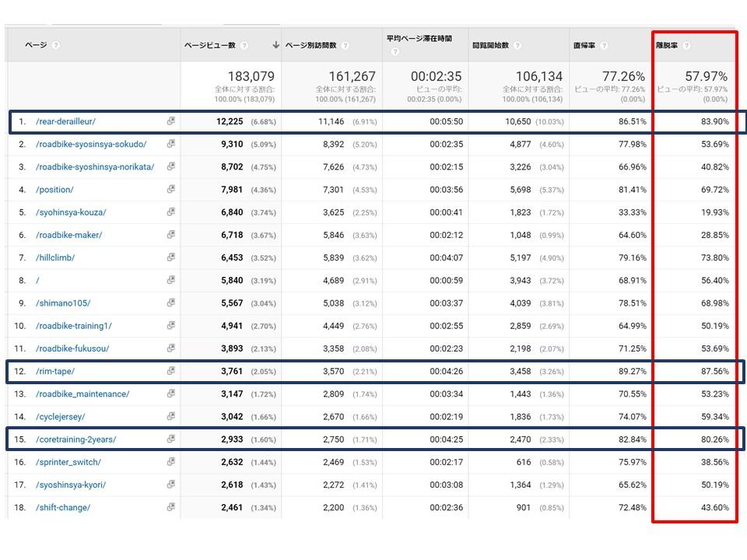The image size is (747, 560).
Task: Open external link icon for /roadbike-syosinsya-sokudo/
Action: (170, 144)
